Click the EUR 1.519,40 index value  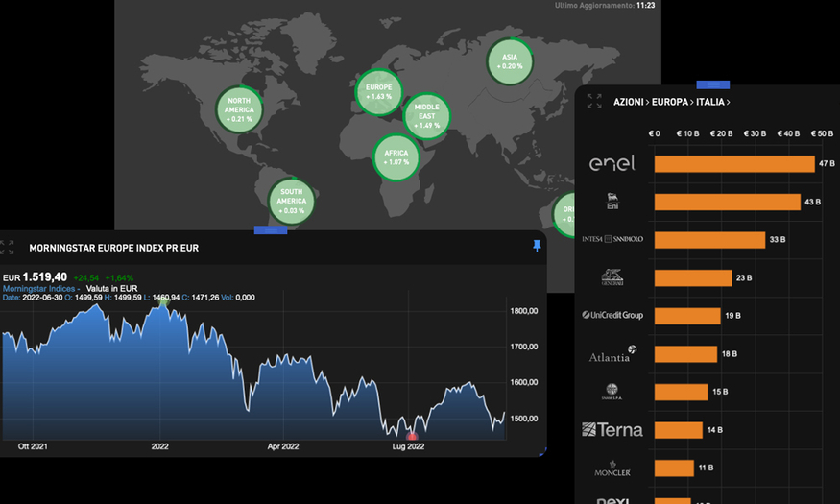click(35, 277)
